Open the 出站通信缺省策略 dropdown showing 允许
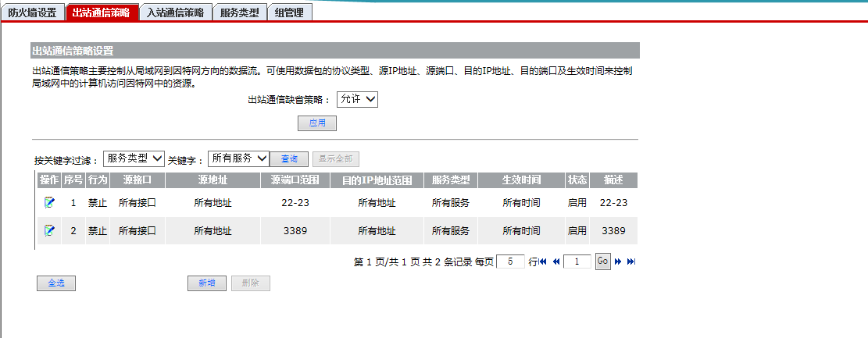Screen dimensions: 868x338 point(357,100)
